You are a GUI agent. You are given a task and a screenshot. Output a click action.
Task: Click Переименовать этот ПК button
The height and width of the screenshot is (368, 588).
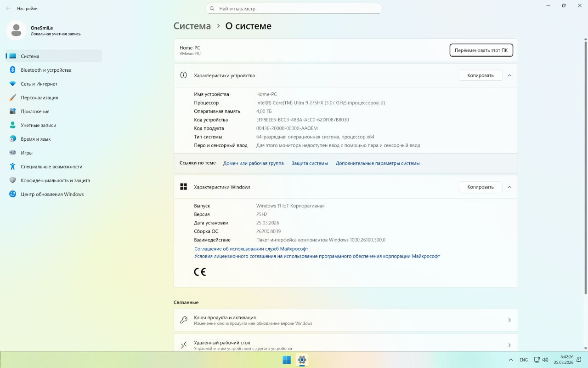(x=481, y=50)
